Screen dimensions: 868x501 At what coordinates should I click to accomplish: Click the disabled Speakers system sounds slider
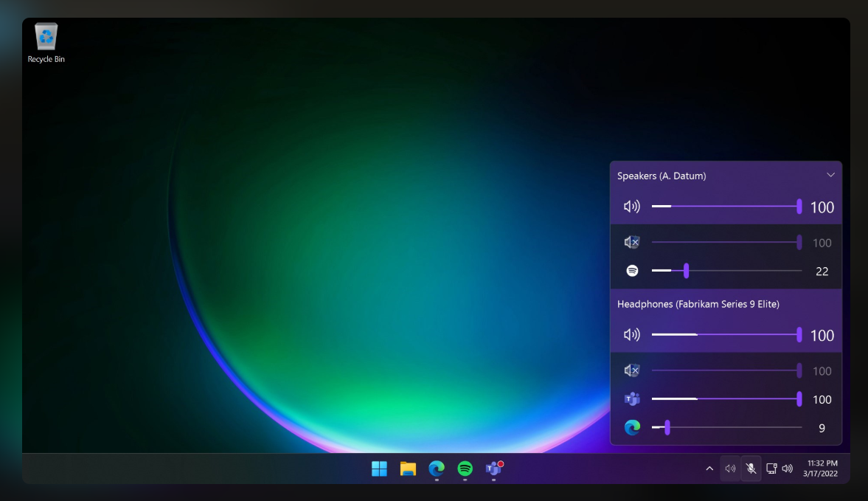click(726, 243)
